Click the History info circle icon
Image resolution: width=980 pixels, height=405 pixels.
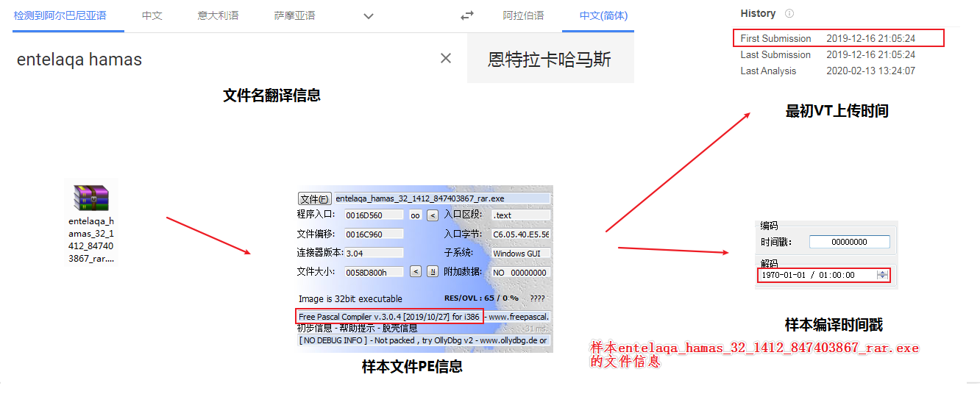coord(789,13)
